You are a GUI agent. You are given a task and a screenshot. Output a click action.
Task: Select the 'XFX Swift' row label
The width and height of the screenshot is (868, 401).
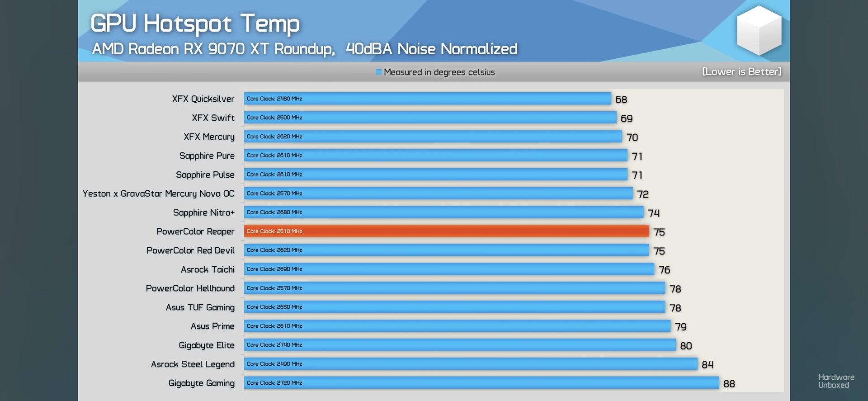(x=213, y=118)
